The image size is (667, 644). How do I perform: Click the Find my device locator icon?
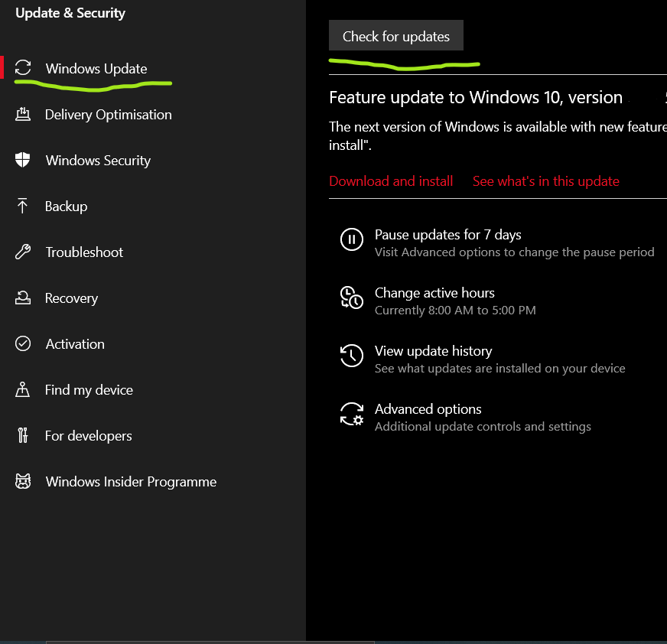(x=22, y=389)
